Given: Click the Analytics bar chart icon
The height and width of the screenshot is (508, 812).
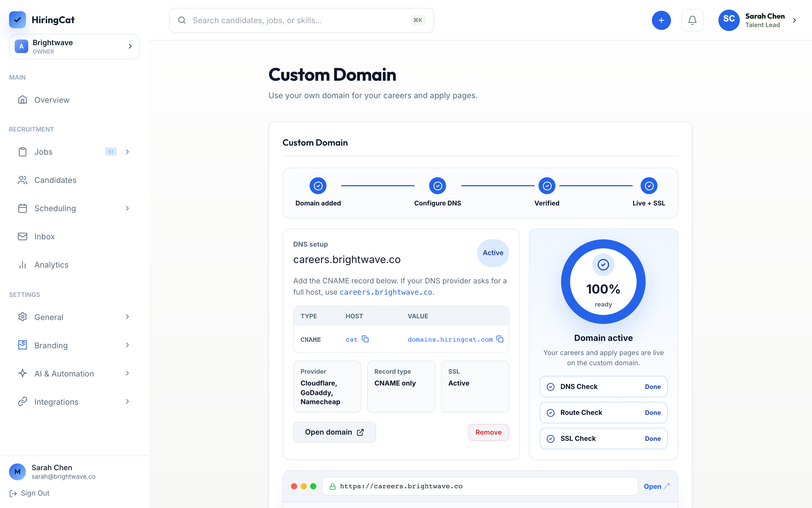Looking at the screenshot, I should pos(23,265).
